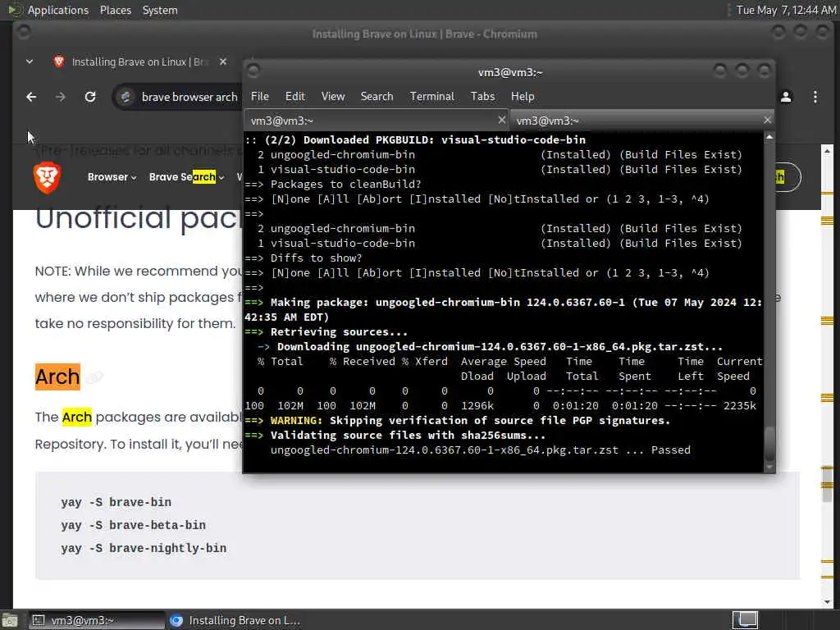The height and width of the screenshot is (630, 840).
Task: Open the System menu in top panel
Action: click(160, 10)
